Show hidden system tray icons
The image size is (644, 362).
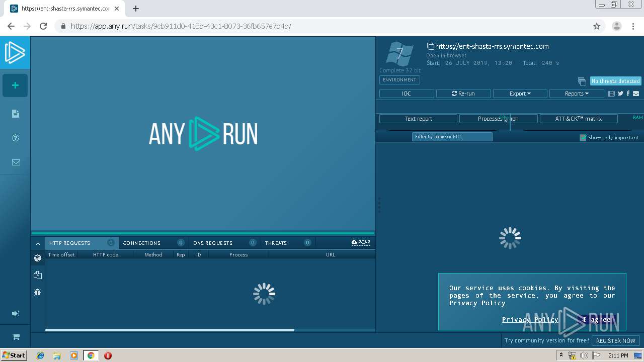561,355
